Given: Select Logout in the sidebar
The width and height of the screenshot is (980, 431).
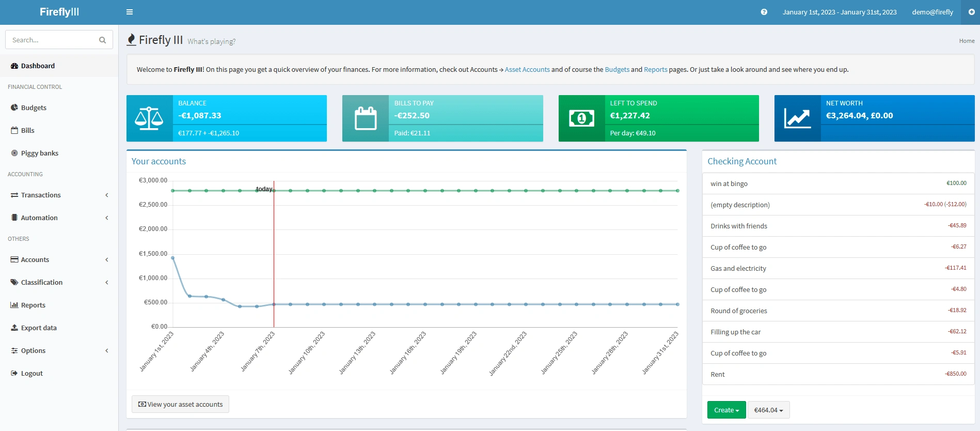Looking at the screenshot, I should pos(59,373).
